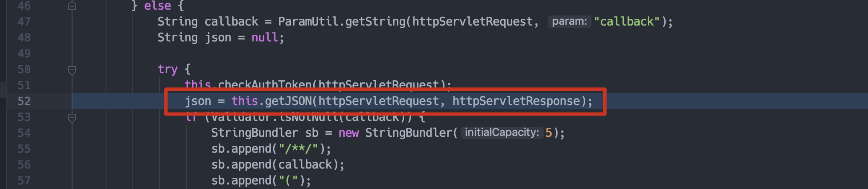Click the else keyword on line 46
868x189 pixels.
coord(158,6)
